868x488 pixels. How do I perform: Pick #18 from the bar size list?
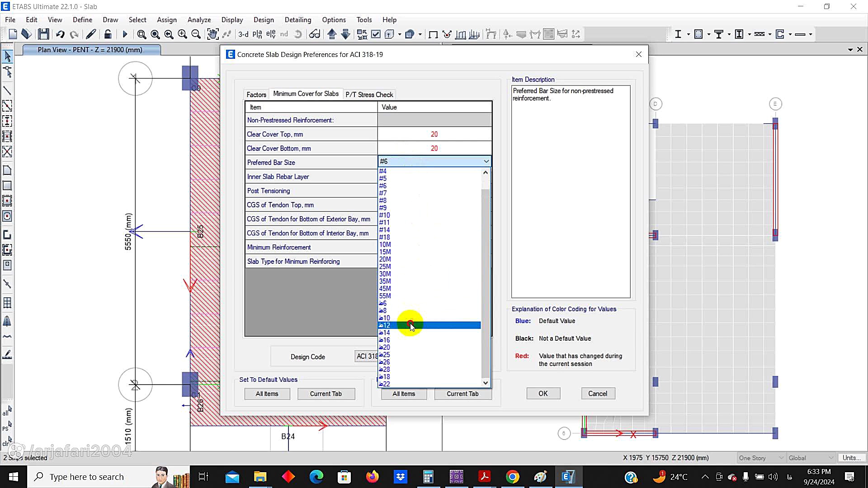(x=385, y=237)
